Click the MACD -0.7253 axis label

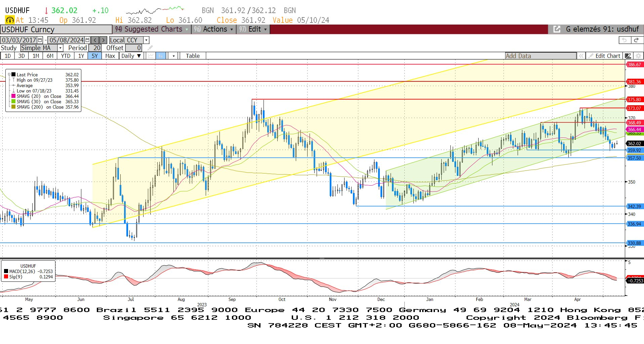click(635, 281)
